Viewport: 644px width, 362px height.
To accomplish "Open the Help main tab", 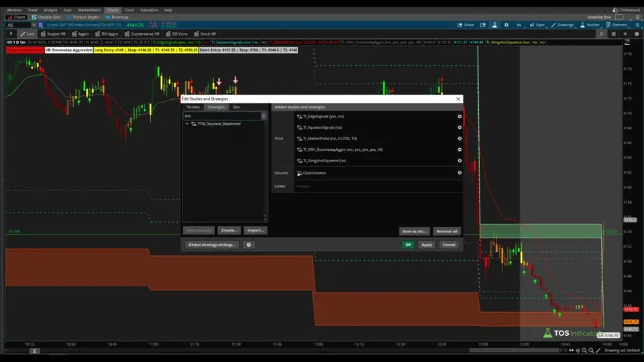I will pos(168,10).
